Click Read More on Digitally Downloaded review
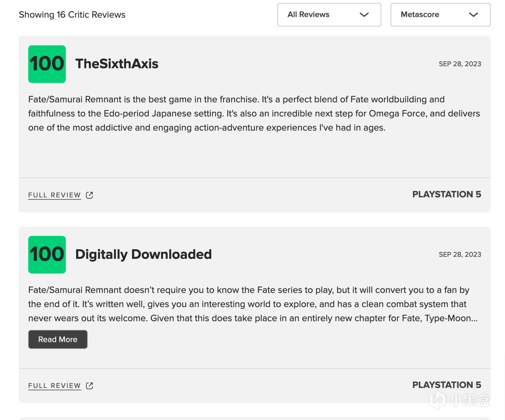The height and width of the screenshot is (420, 505). point(58,339)
